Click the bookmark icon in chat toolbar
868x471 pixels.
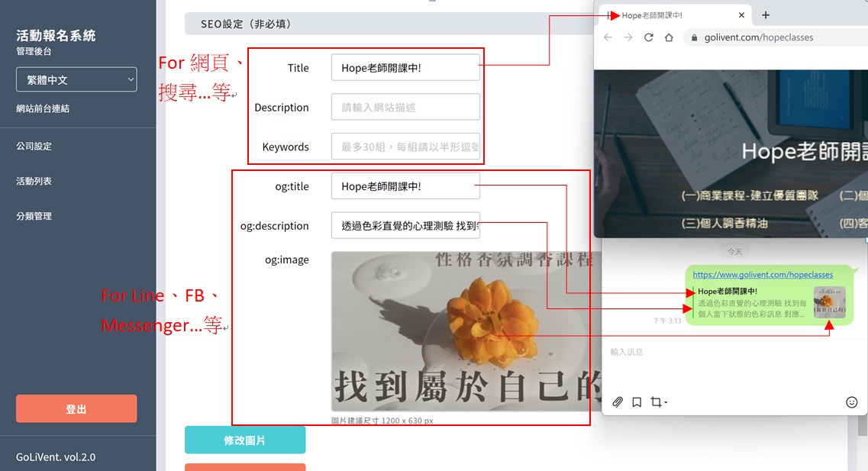click(637, 402)
